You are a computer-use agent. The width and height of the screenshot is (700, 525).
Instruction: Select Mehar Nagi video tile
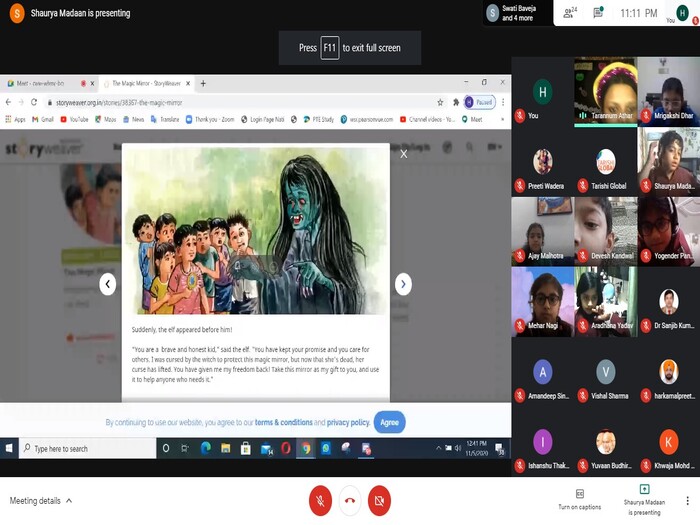pos(542,302)
